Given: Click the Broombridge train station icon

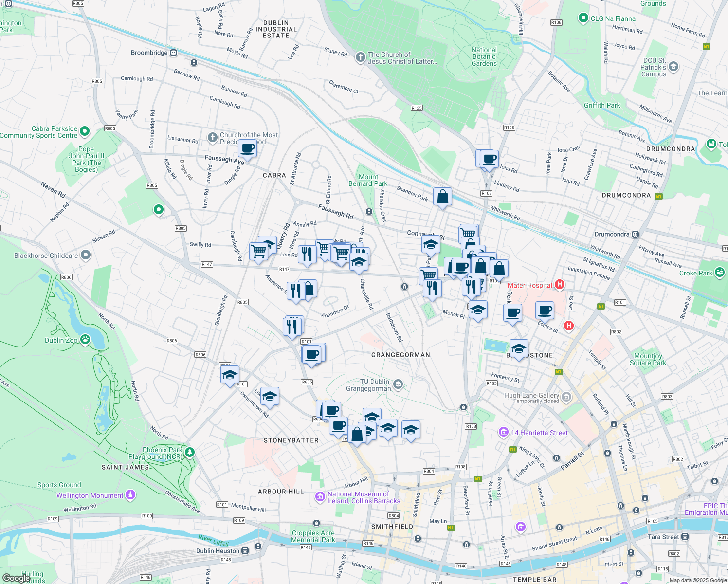Looking at the screenshot, I should coord(173,53).
